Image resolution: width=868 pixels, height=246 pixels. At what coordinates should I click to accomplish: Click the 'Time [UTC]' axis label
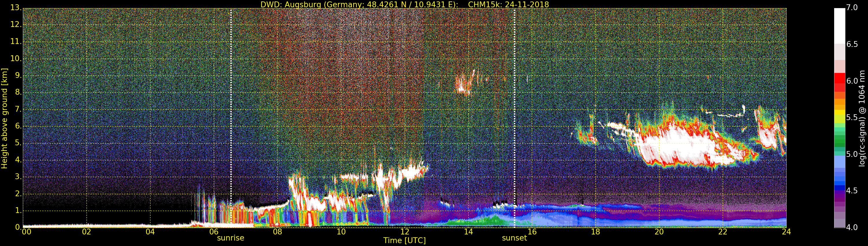[x=404, y=240]
